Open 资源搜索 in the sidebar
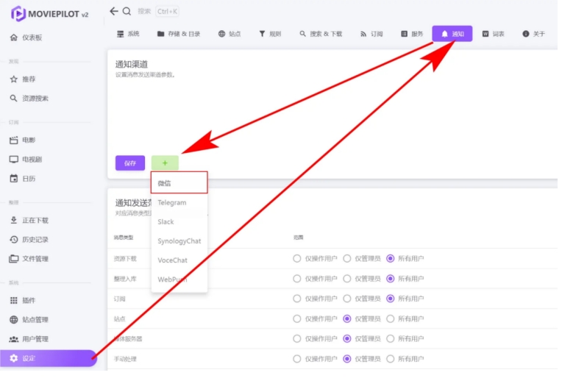This screenshot has width=562, height=392. (x=29, y=98)
